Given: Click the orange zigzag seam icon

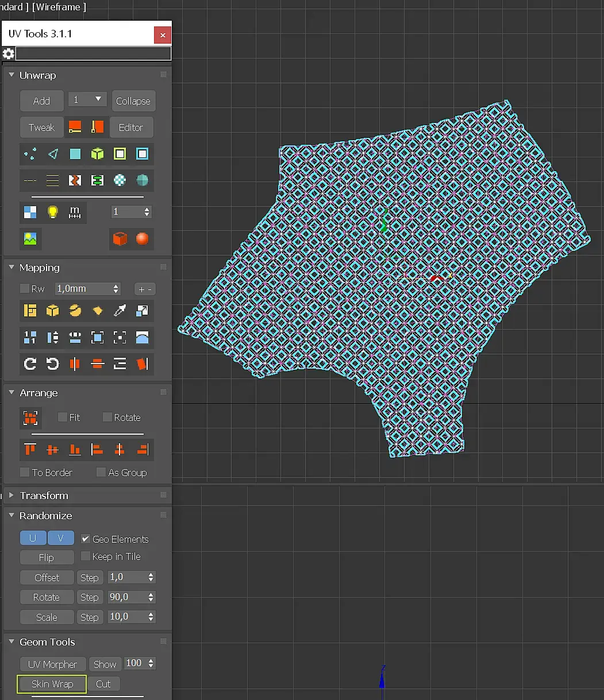Looking at the screenshot, I should click(75, 180).
